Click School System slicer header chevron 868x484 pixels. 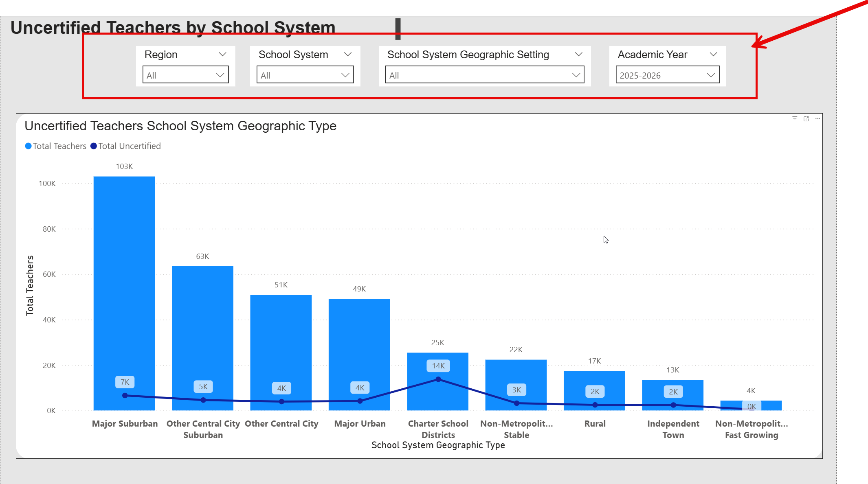coord(347,54)
